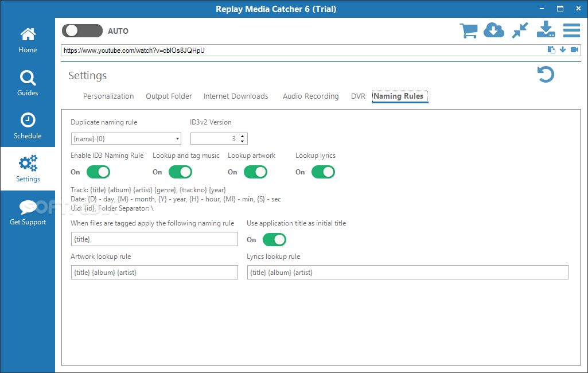This screenshot has height=373, width=588.
Task: Toggle Lookup and tag music switch
Action: [180, 172]
